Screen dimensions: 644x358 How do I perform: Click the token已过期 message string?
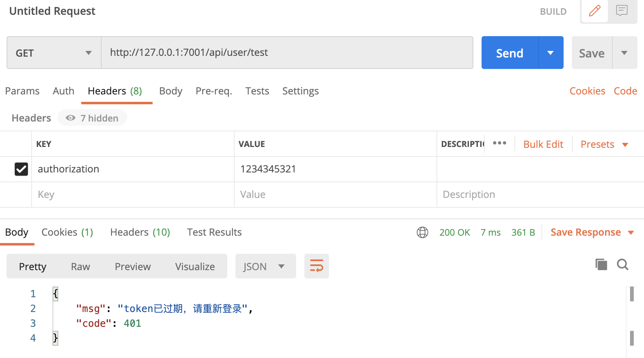(183, 309)
